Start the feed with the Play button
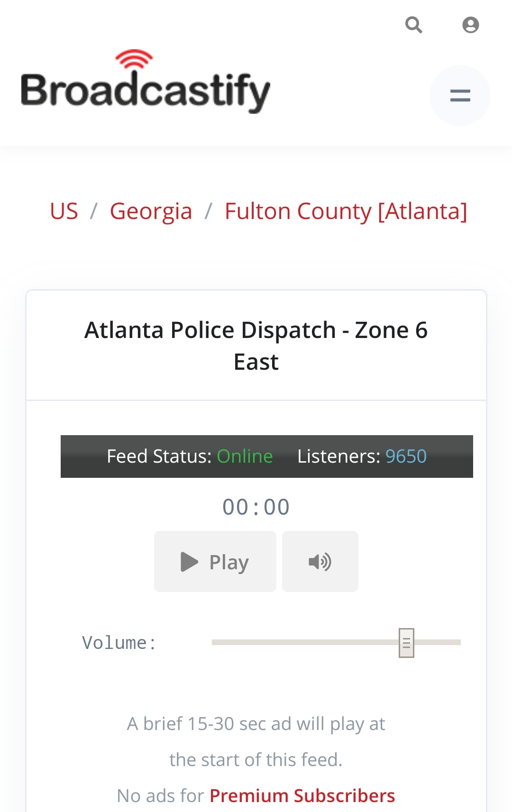This screenshot has height=812, width=512. 215,561
